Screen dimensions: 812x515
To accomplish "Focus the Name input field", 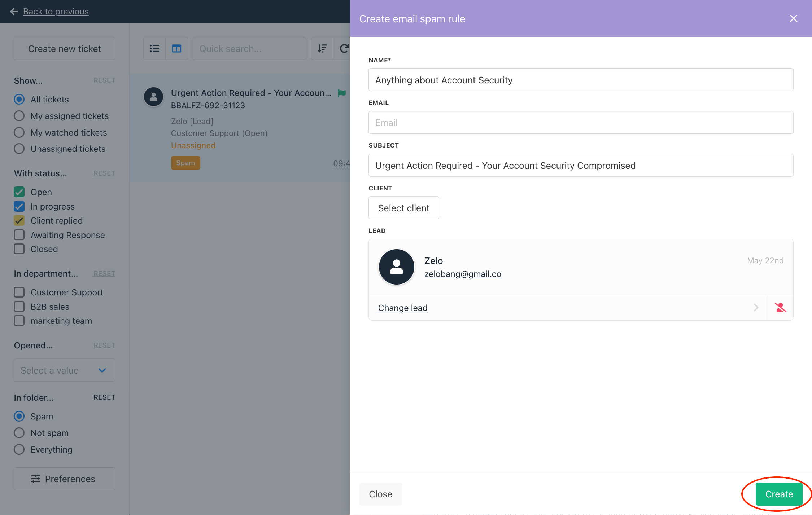I will 581,80.
